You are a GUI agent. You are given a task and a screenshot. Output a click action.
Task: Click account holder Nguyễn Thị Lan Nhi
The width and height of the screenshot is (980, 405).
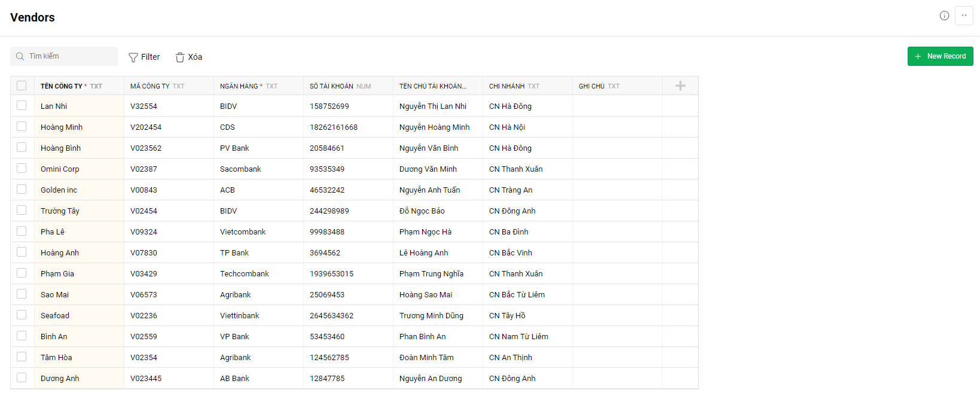click(x=438, y=106)
